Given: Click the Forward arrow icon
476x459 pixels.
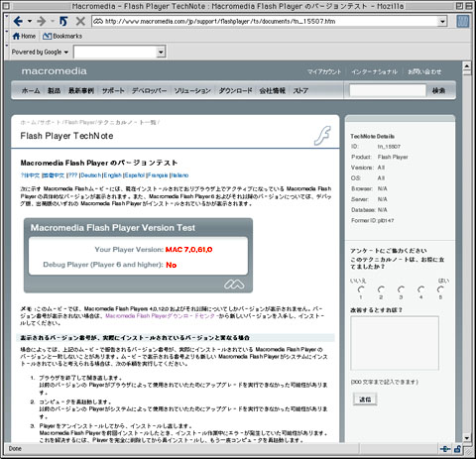Looking at the screenshot, I should [x=42, y=22].
